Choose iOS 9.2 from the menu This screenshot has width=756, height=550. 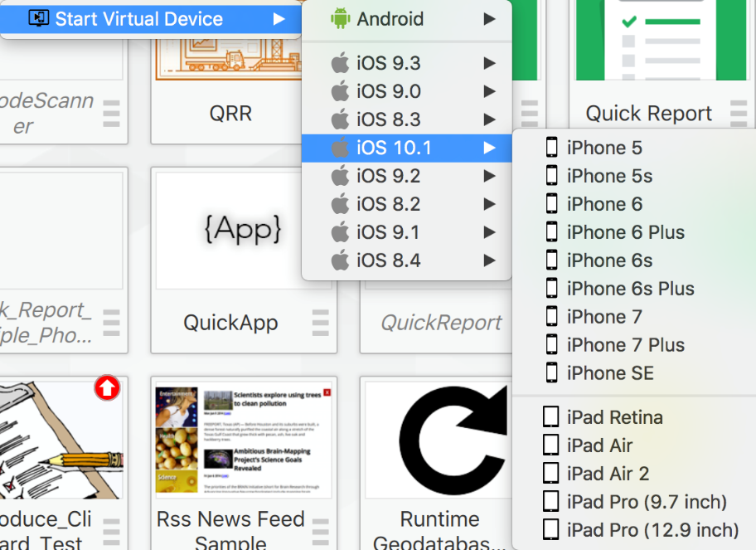tap(406, 176)
